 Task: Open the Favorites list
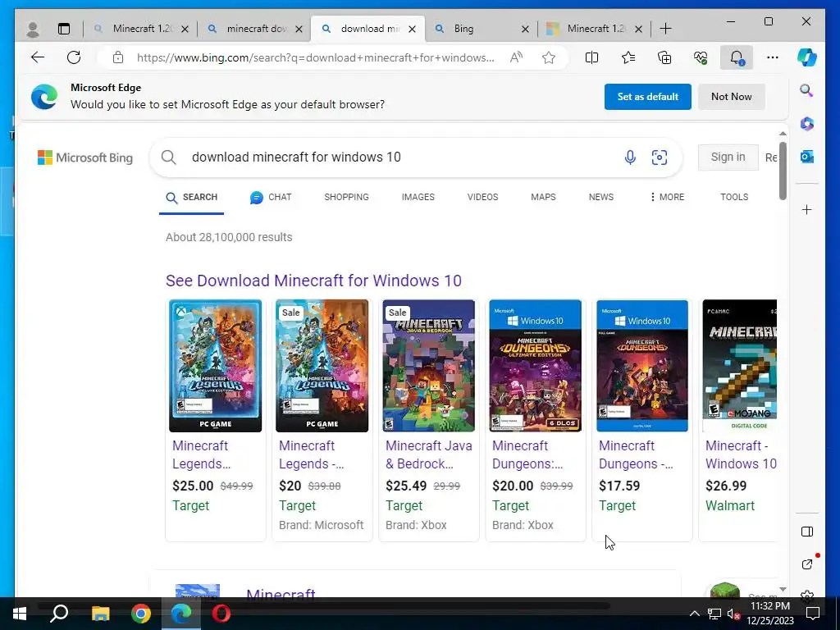[x=628, y=57]
